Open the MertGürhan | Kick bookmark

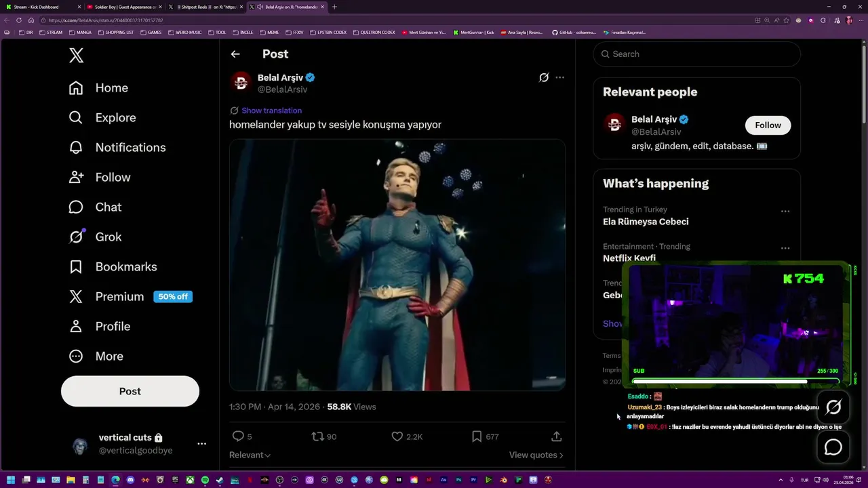tap(473, 33)
